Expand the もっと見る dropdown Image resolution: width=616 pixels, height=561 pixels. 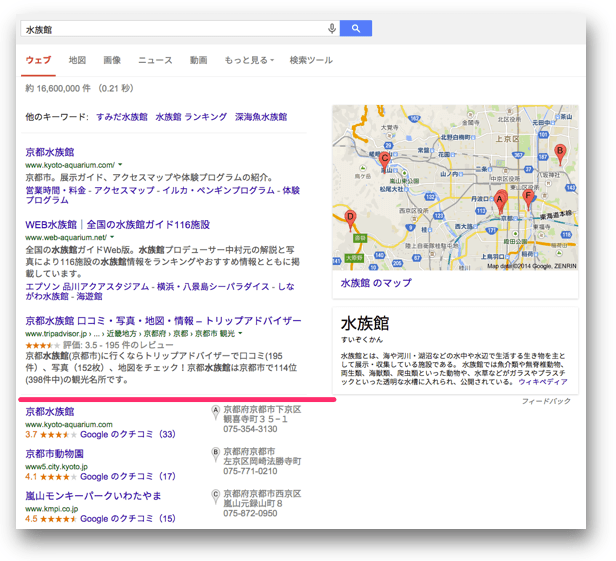click(249, 60)
